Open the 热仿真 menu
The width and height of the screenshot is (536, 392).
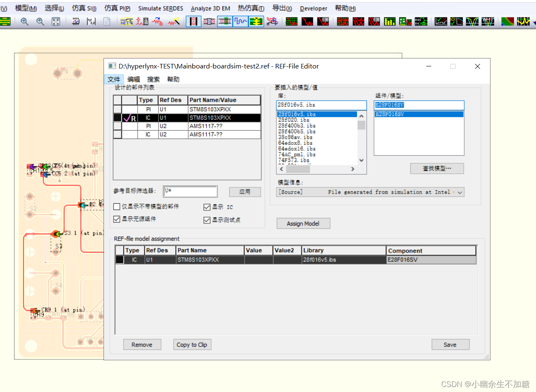251,8
